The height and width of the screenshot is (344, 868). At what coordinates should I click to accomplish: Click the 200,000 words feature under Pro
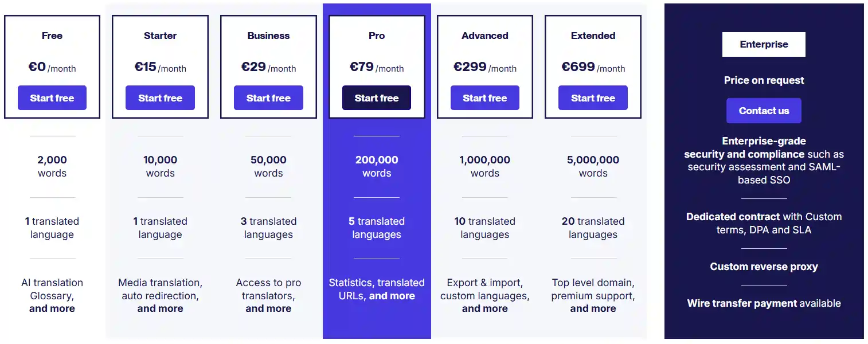tap(377, 166)
